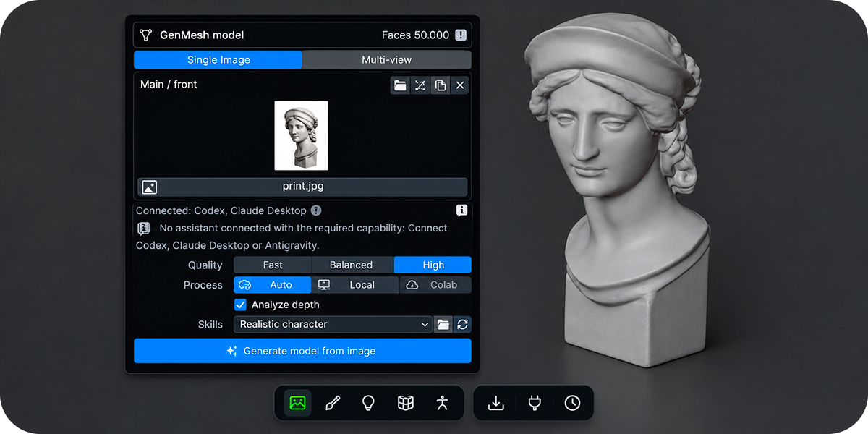Open skills folder icon next to Skills dropdown

coord(443,325)
